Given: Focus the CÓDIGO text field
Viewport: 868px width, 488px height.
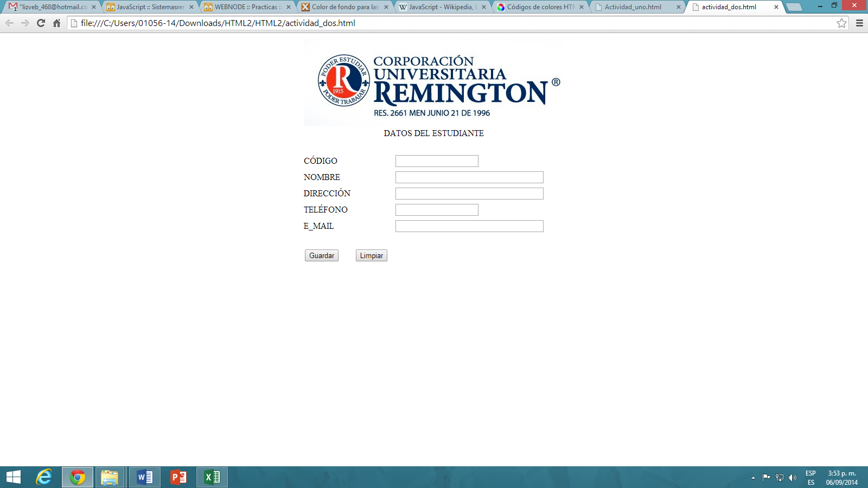Looking at the screenshot, I should (437, 161).
